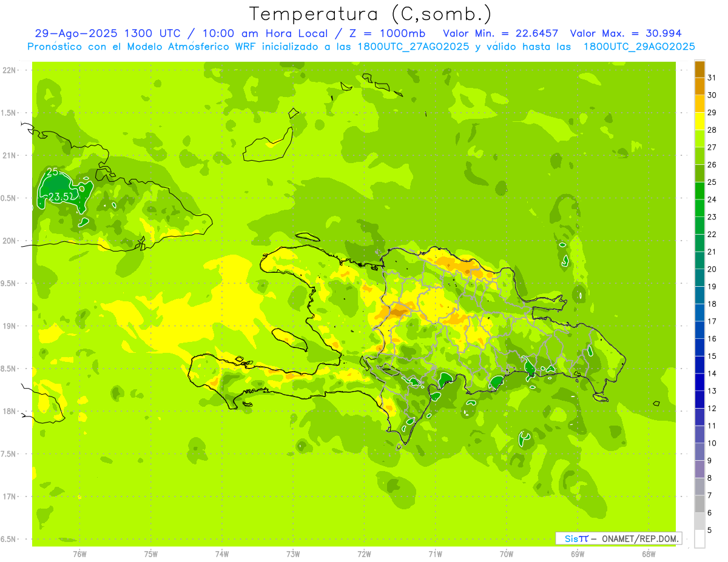Pick the dark blue legend swatch between 13 and 14
Screen dimensions: 728x562
pyautogui.click(x=699, y=383)
